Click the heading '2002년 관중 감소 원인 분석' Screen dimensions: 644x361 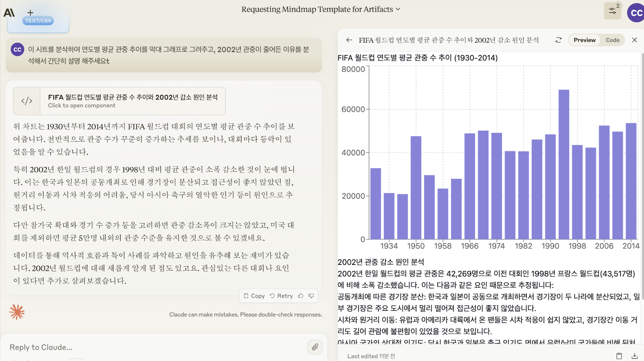pos(381,262)
